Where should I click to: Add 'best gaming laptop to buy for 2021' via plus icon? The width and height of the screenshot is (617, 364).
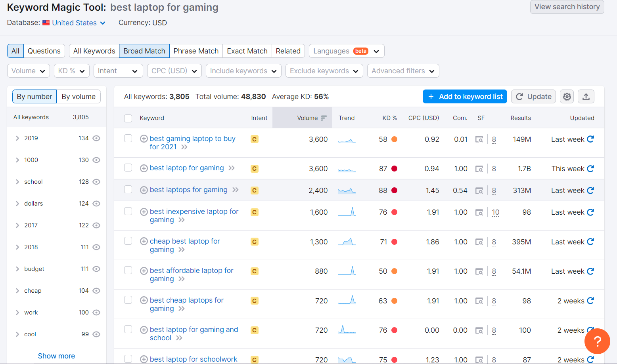pos(144,139)
